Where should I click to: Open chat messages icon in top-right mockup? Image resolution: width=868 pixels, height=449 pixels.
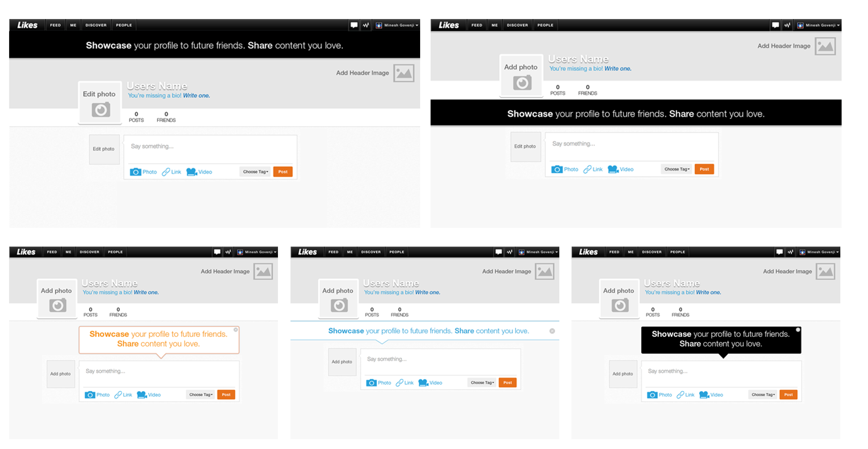click(x=775, y=25)
